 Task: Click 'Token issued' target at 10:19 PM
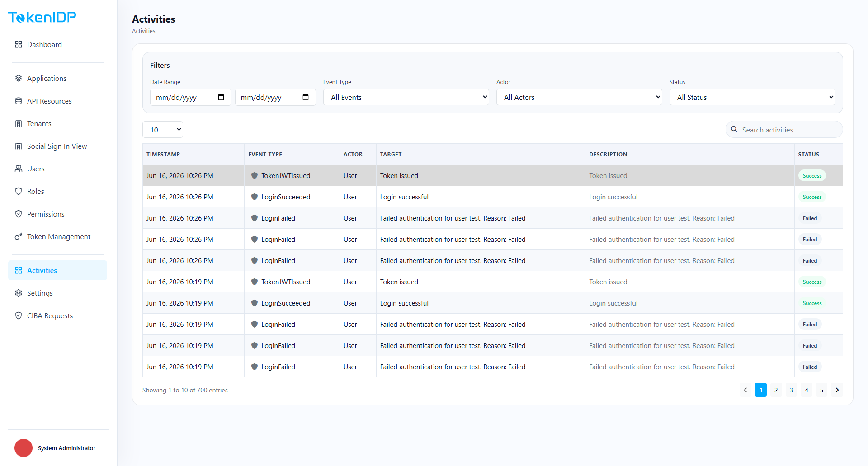click(x=399, y=282)
